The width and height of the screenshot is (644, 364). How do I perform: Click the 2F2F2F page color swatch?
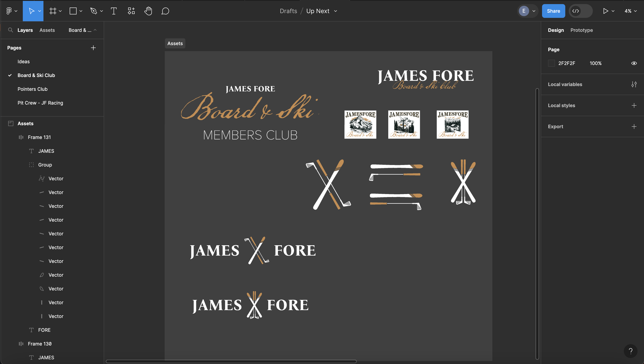(551, 63)
